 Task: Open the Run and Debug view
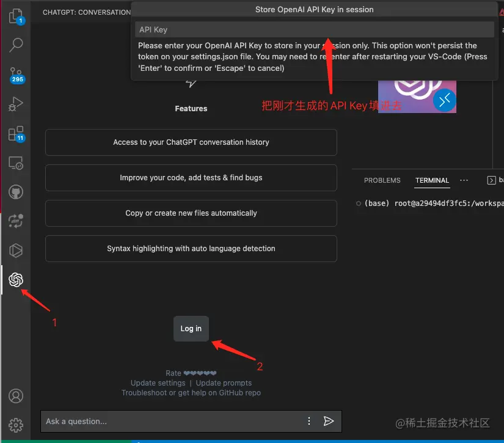[16, 104]
